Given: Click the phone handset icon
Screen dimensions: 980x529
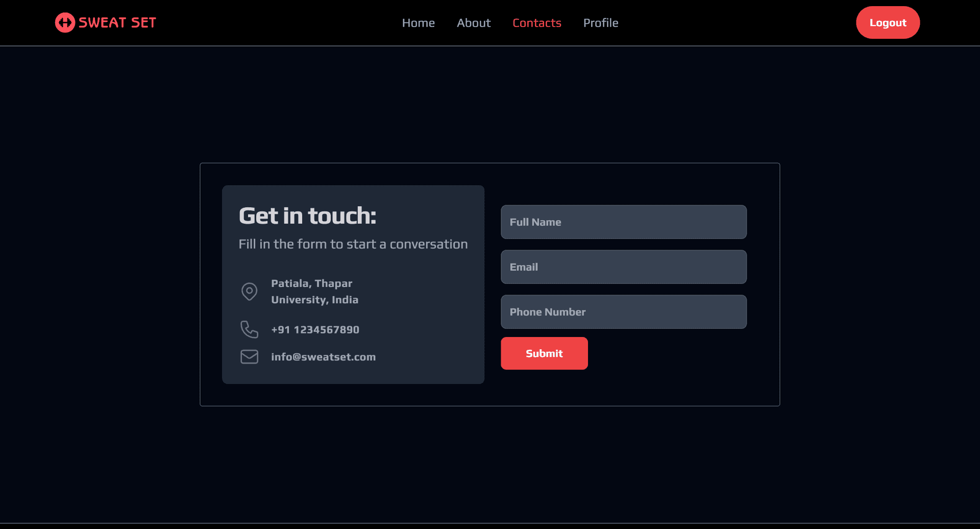Looking at the screenshot, I should coord(249,329).
